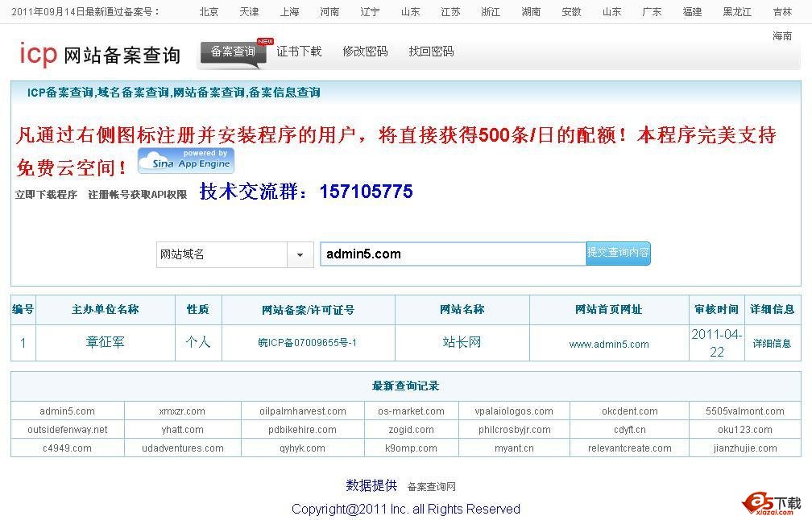Click xmxzr.com in recent queries
Viewport: 812px width, 520px height.
point(182,411)
